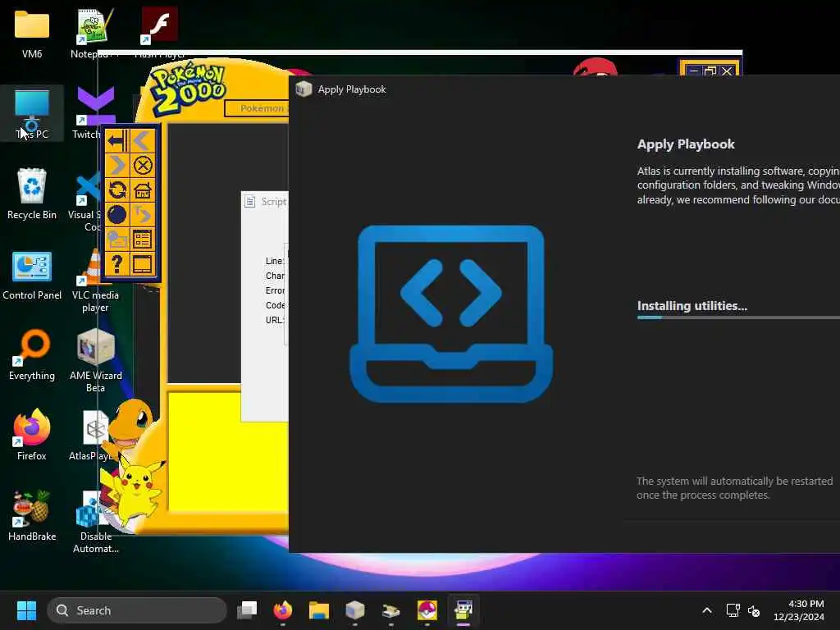Click the Installing utilities progress bar
The width and height of the screenshot is (840, 630).
[x=738, y=317]
